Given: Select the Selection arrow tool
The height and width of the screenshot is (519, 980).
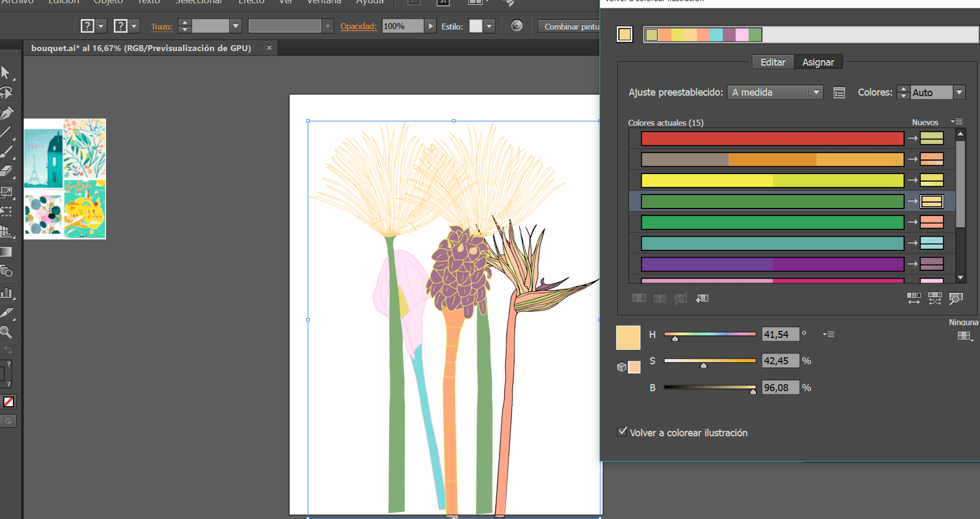Looking at the screenshot, I should pos(6,73).
